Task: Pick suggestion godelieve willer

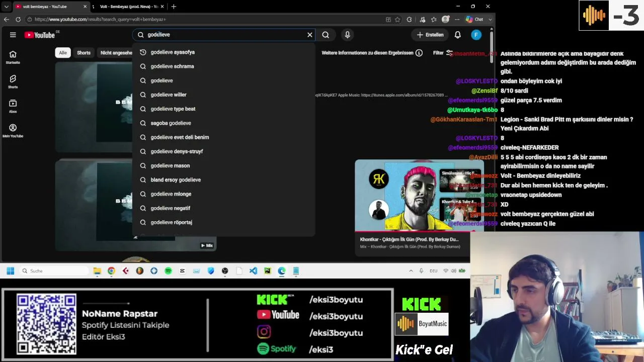Action: (223, 95)
